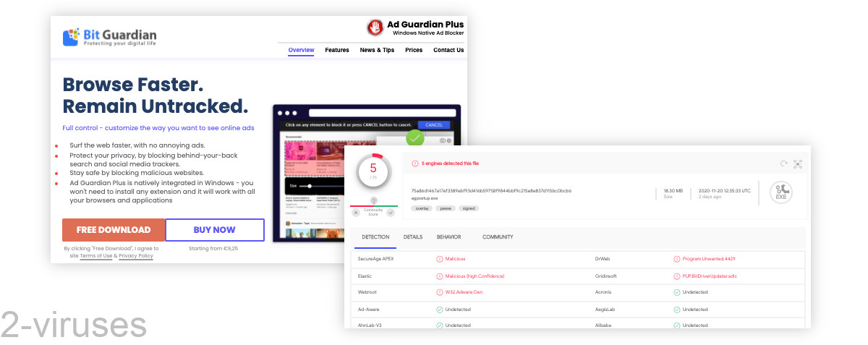868x345 pixels.
Task: Click the '18.30 MB' file size
Action: point(673,191)
